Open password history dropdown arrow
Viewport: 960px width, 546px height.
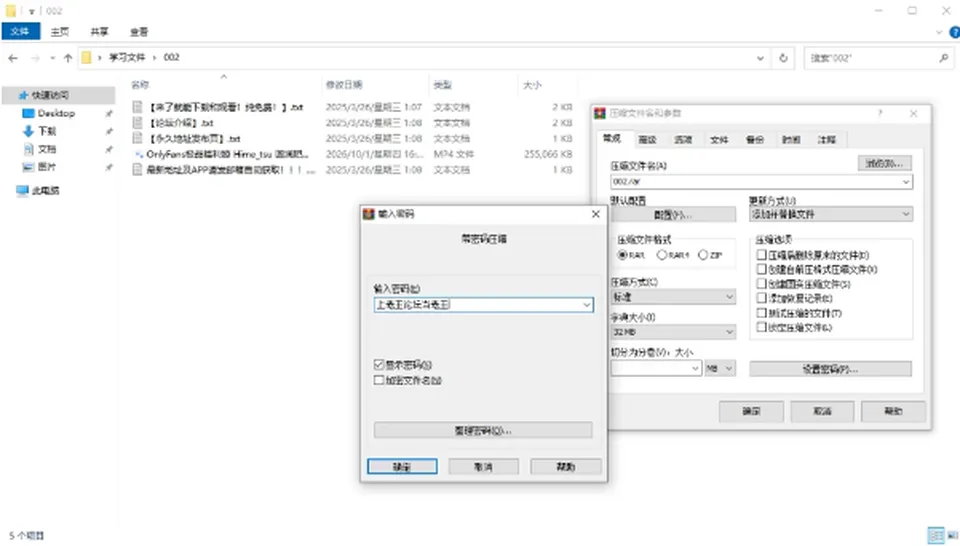pos(587,305)
